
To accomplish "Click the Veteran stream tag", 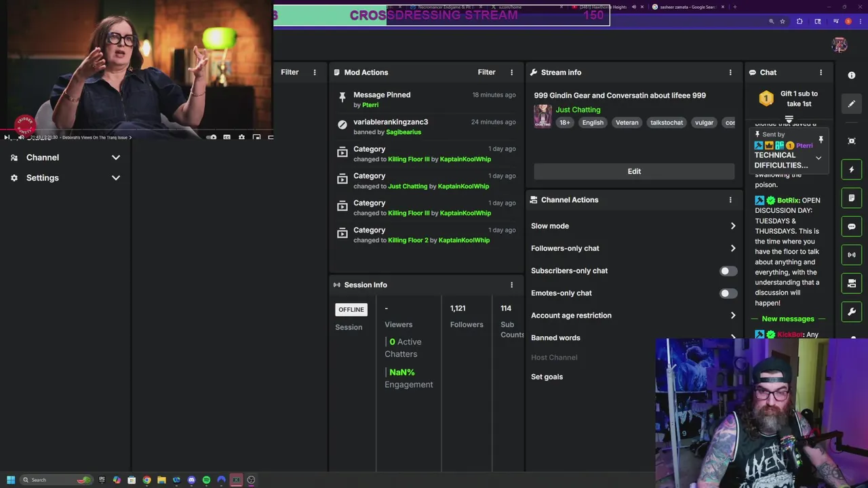I will tap(627, 123).
